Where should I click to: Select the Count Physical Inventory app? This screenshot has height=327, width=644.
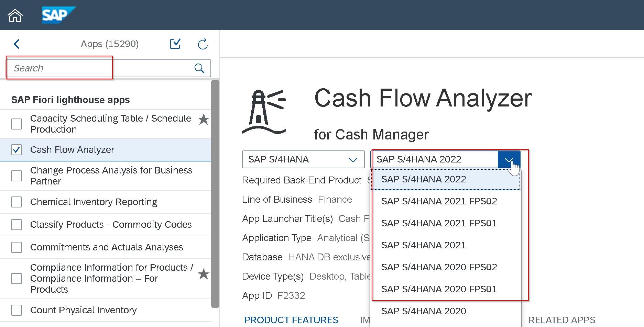[84, 310]
